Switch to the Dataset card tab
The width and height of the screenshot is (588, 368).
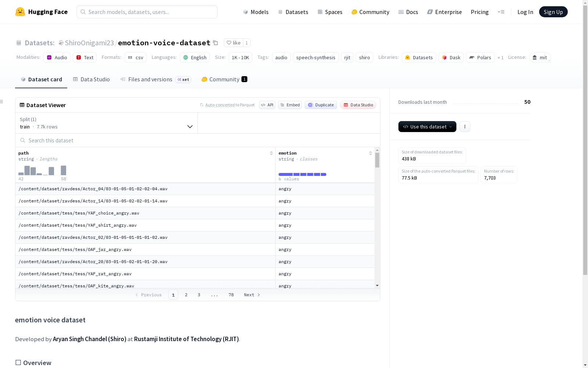coord(41,79)
